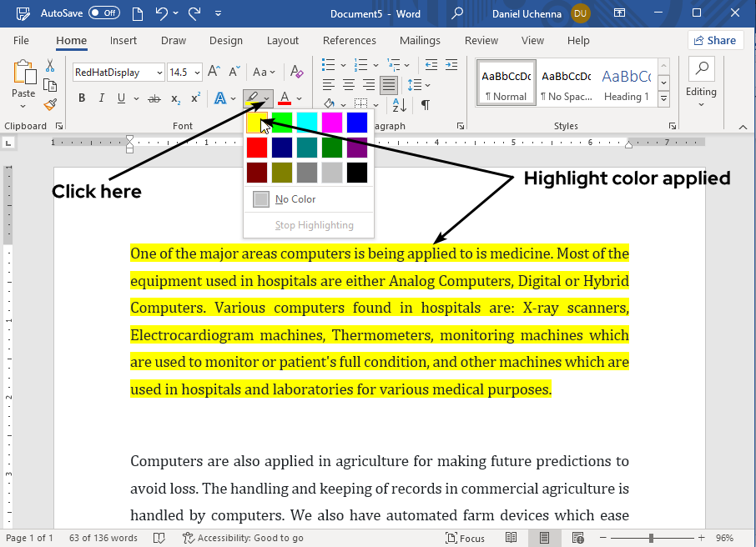Toggle Bold formatting
Screen dimensions: 756x547
point(82,98)
